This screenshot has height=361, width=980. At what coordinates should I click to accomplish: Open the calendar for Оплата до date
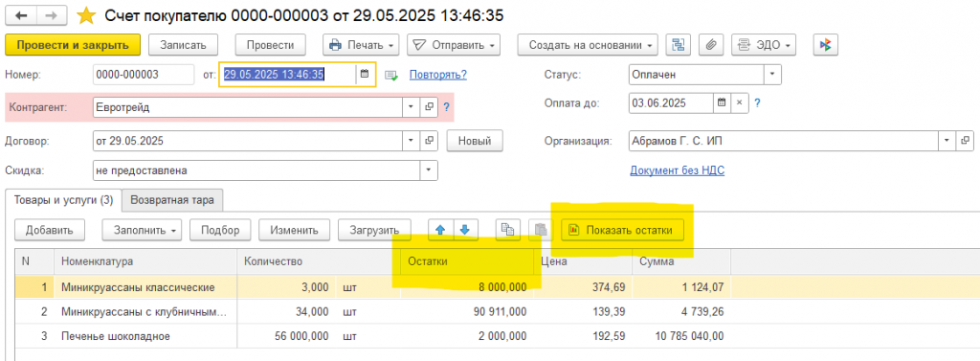coord(722,103)
